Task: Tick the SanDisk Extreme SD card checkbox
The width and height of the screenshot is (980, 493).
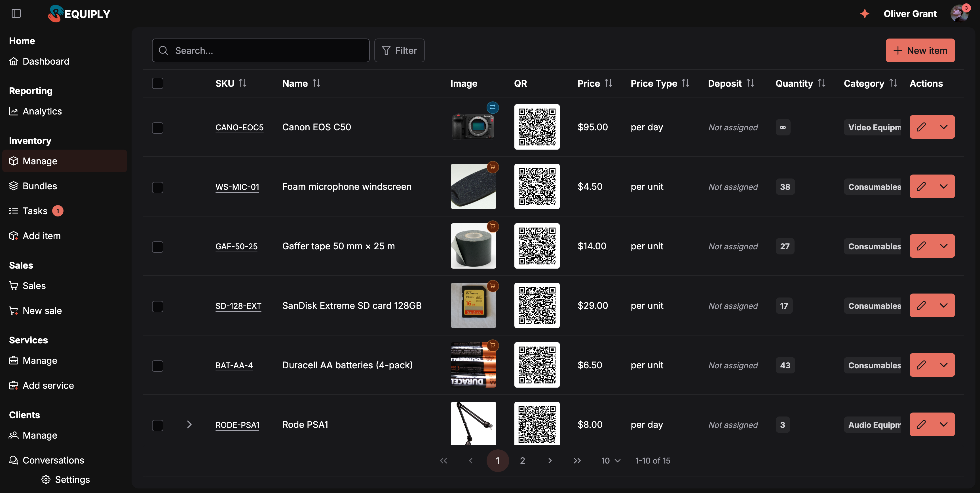Action: [157, 306]
